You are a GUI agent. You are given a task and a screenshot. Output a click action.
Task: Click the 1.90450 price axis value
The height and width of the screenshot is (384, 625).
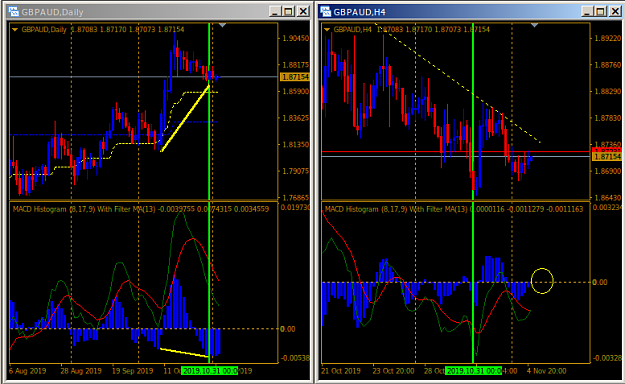click(x=295, y=38)
